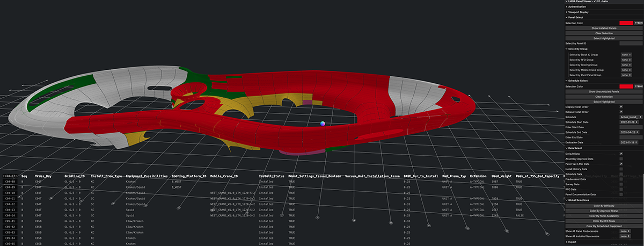This screenshot has height=246, width=644.
Task: Enable the Schedule Data checkbox
Action: [x=621, y=174]
